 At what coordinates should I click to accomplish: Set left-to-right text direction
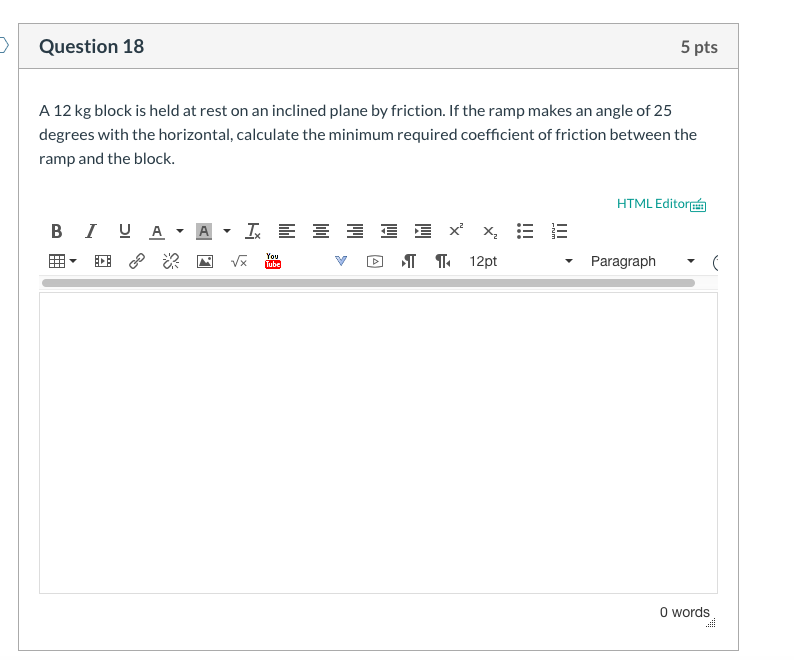[x=409, y=261]
